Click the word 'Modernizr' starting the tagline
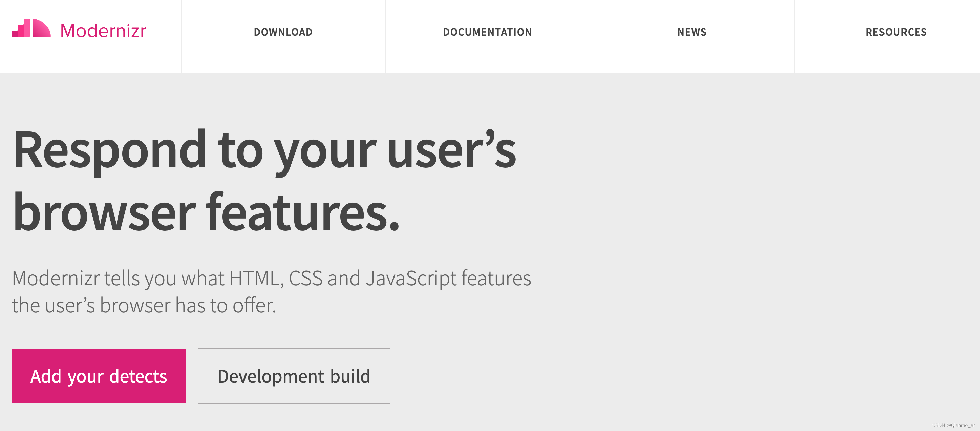Screen dimensions: 980x431 pyautogui.click(x=56, y=278)
